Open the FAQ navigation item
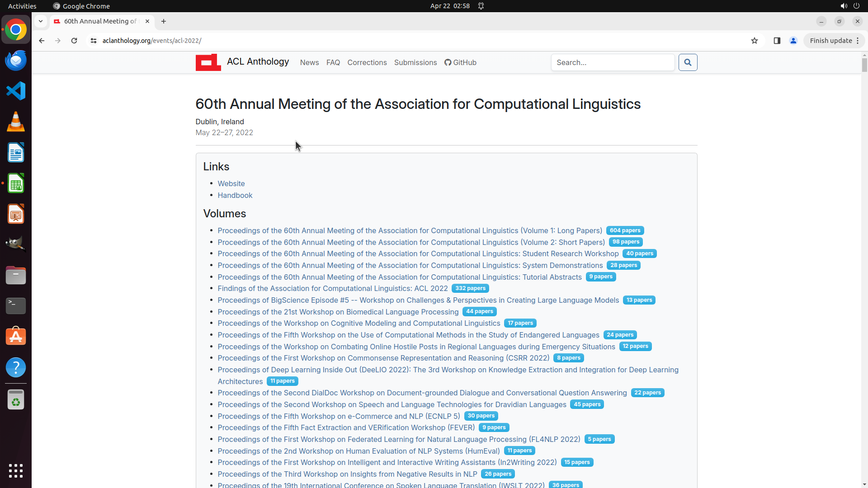Viewport: 868px width, 488px height. [333, 62]
